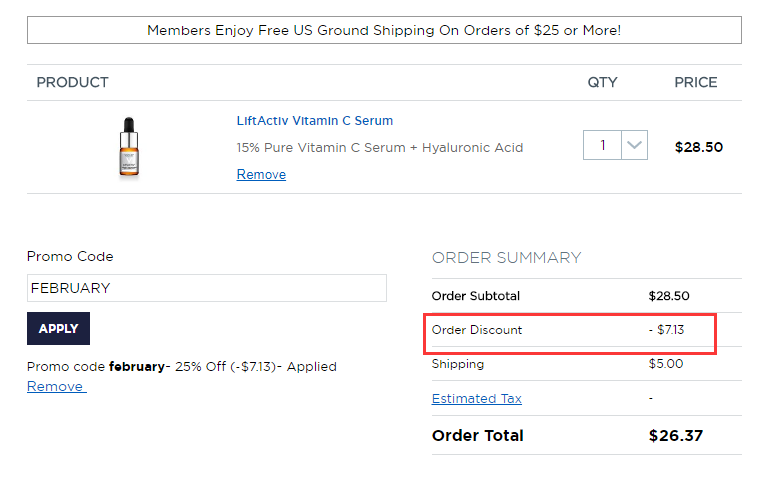
Task: Click the PRICE column header
Action: (x=696, y=82)
